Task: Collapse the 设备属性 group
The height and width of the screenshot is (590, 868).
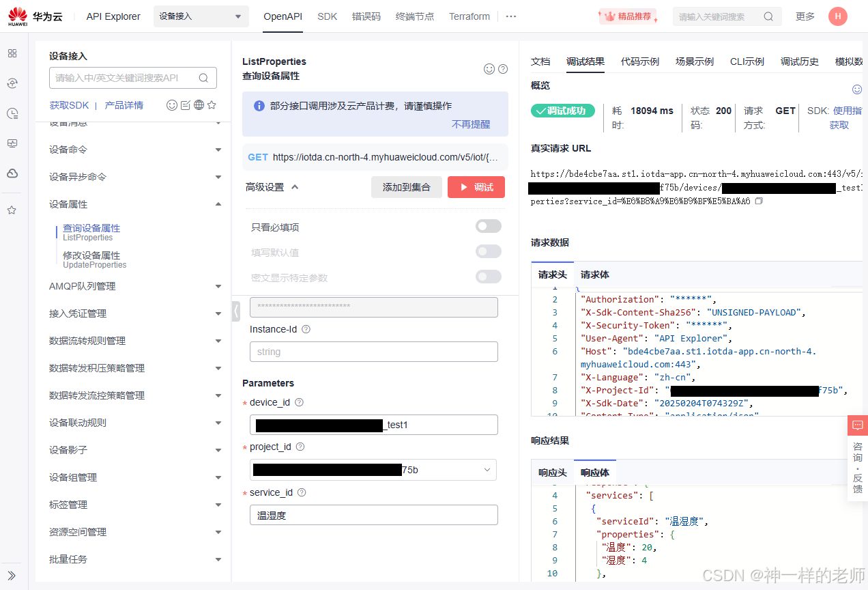Action: click(218, 204)
